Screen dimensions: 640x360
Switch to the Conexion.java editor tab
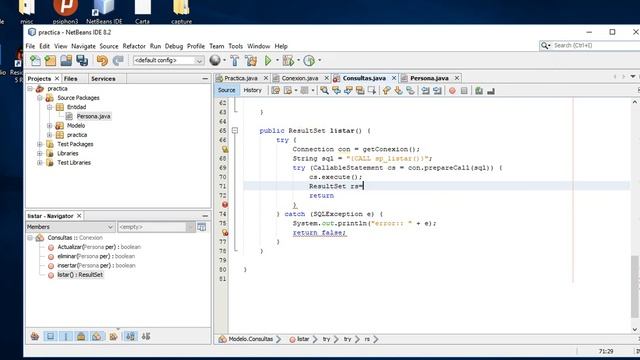click(300, 78)
